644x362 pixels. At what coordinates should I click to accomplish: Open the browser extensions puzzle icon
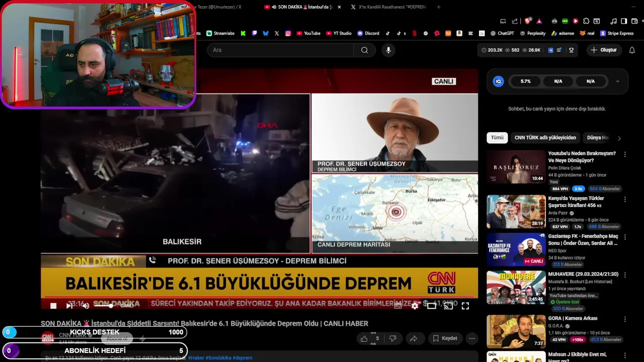(586, 21)
